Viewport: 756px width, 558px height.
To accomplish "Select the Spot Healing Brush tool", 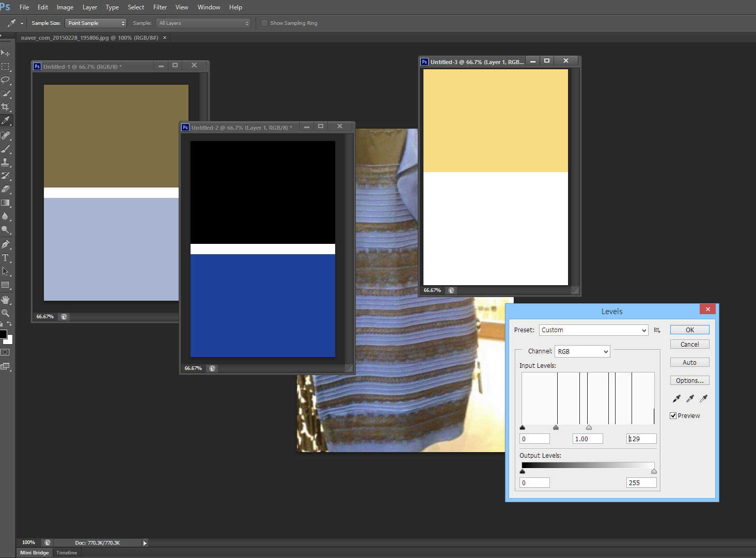I will pyautogui.click(x=6, y=135).
